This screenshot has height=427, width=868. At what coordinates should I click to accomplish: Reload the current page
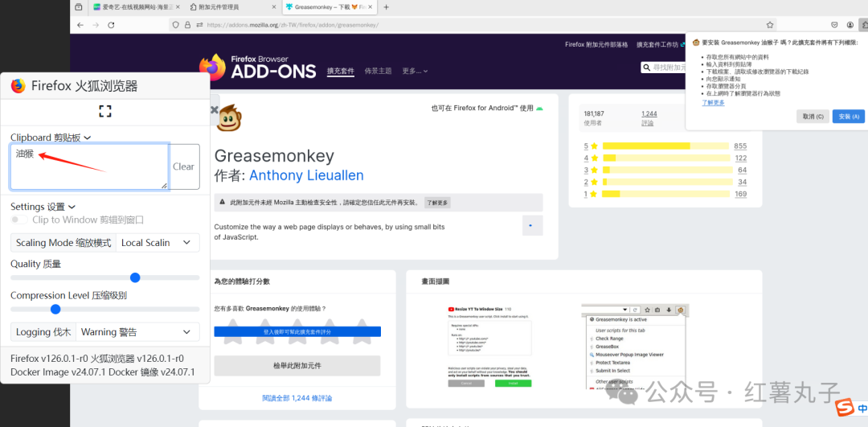[111, 25]
